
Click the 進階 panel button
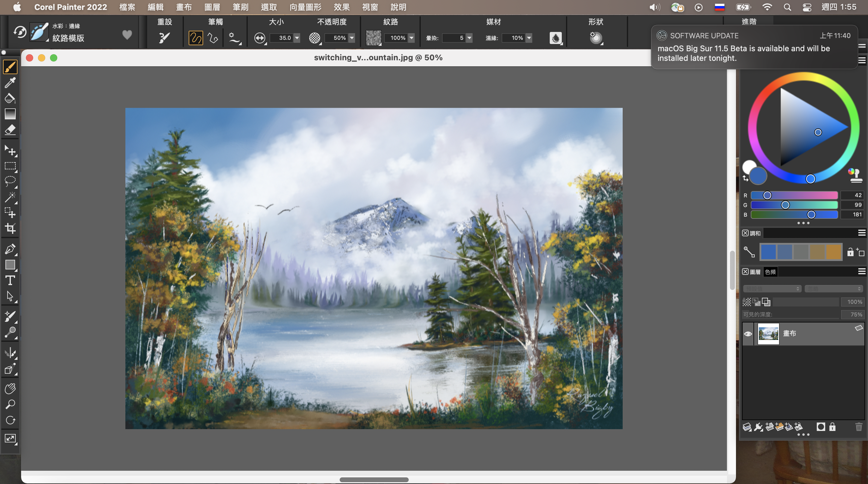coord(749,22)
